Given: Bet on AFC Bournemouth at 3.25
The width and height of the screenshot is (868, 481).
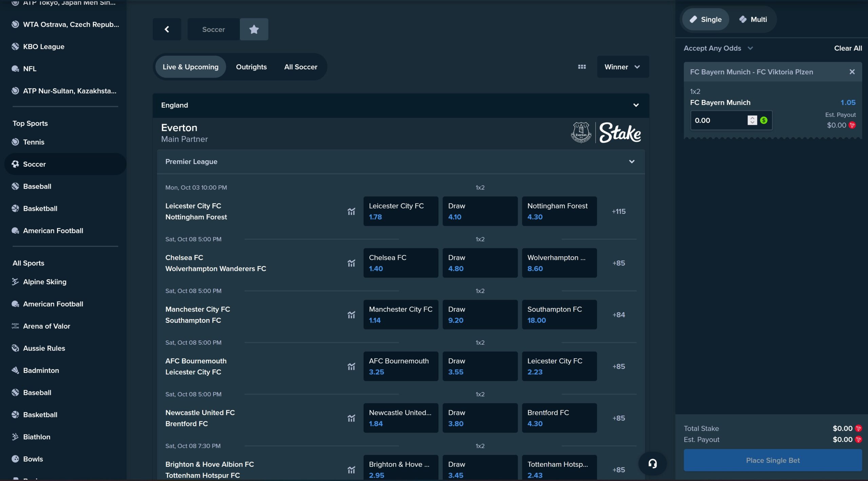Looking at the screenshot, I should tap(401, 366).
